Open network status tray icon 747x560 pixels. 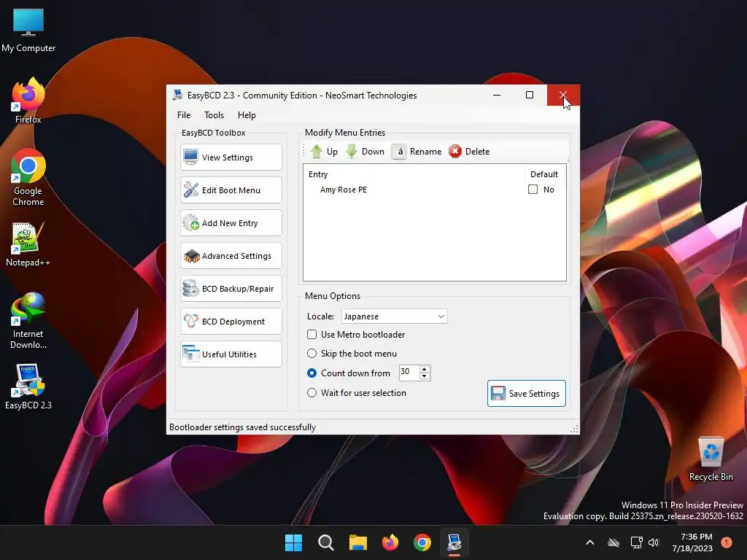[x=636, y=542]
